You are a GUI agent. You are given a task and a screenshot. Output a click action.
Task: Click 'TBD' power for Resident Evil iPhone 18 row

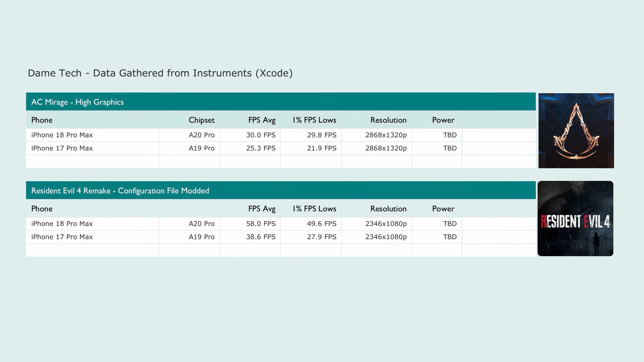click(450, 223)
